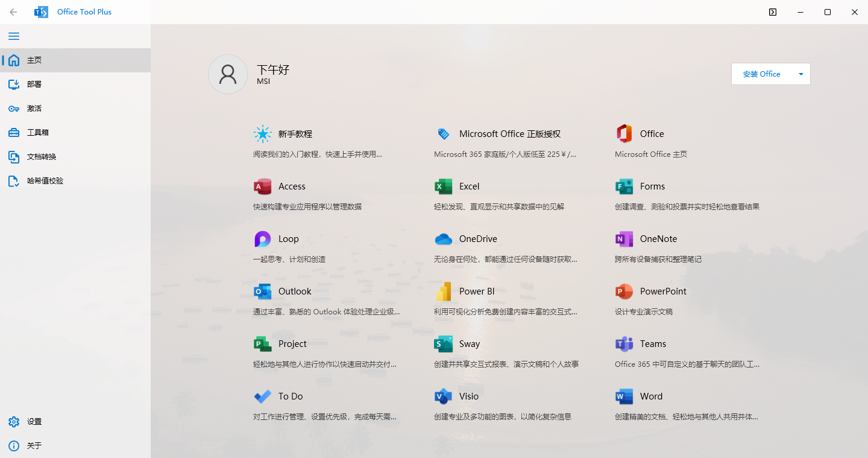Open the Access app icon
Image resolution: width=868 pixels, height=458 pixels.
point(263,186)
